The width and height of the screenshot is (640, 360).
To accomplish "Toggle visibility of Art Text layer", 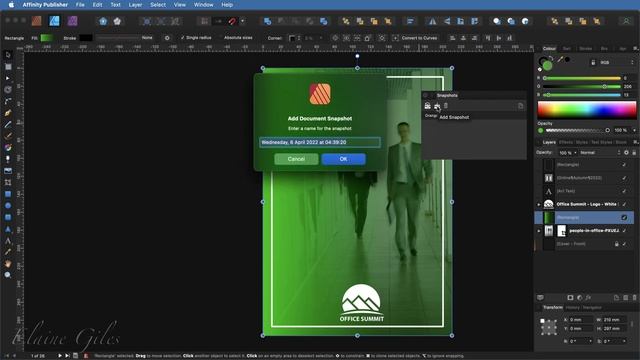I will [624, 191].
